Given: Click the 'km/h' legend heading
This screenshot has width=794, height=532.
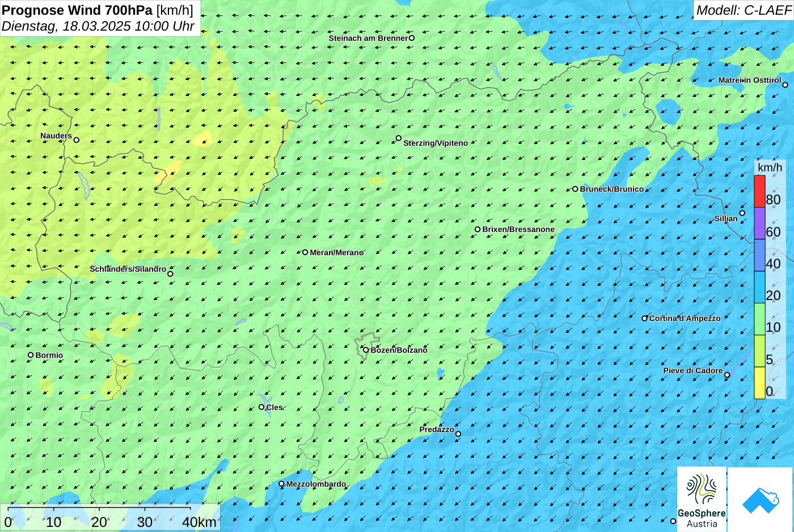Looking at the screenshot, I should point(770,167).
